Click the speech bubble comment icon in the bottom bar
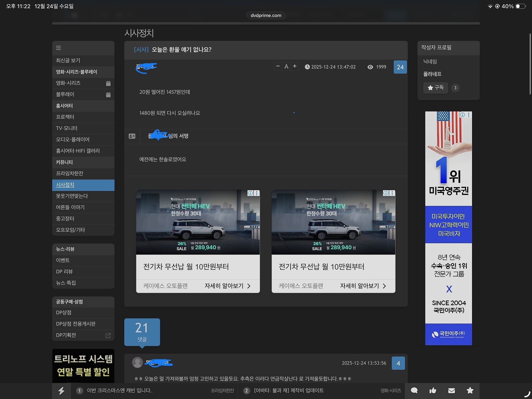532x399 pixels. click(x=414, y=391)
